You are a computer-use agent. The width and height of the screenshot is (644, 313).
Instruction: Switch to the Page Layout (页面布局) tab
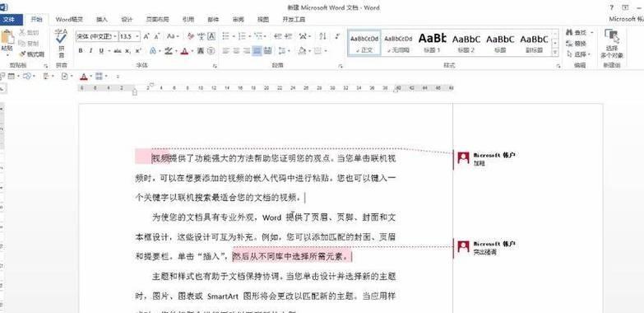[158, 19]
